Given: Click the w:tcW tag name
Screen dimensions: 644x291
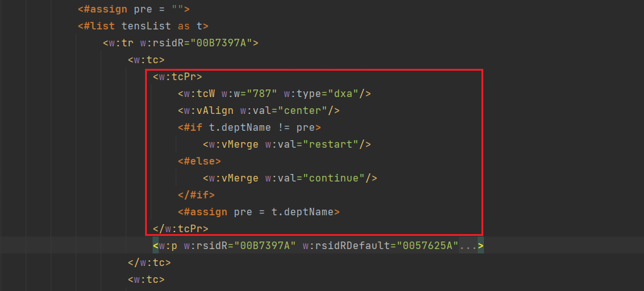Looking at the screenshot, I should pos(199,94).
